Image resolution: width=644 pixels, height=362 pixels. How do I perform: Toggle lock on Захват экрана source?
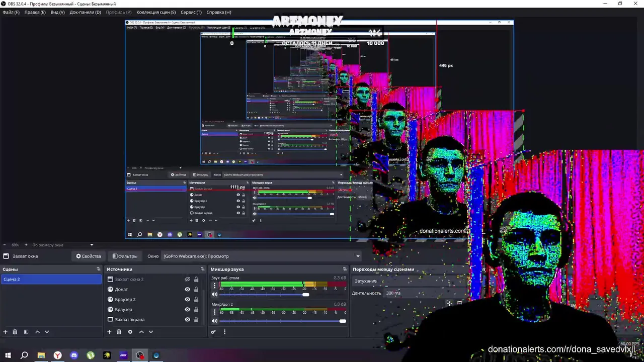click(196, 320)
